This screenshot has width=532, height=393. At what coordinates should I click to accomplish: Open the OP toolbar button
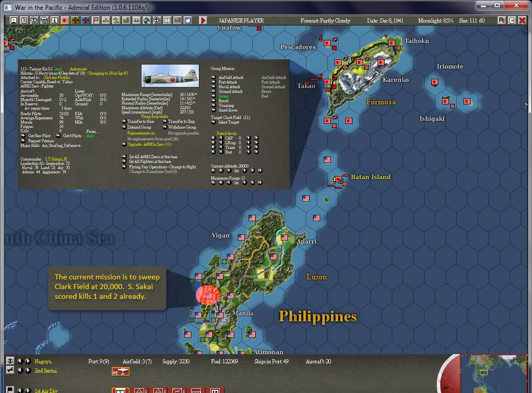click(x=167, y=20)
